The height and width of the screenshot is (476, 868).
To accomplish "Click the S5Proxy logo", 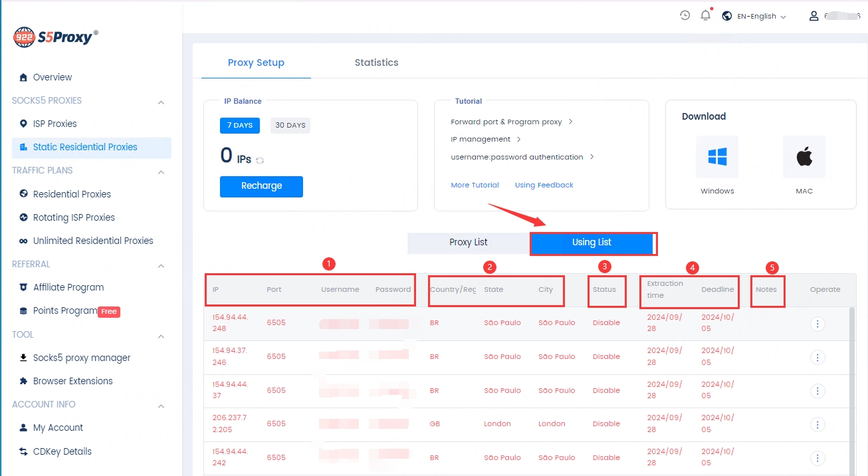I will pos(56,37).
